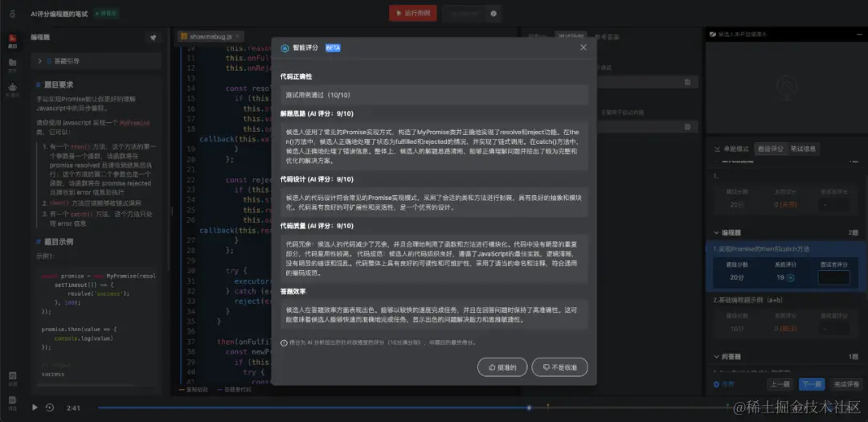Select question 实现Promise的then和catch方法
868x422 pixels.
click(x=761, y=249)
